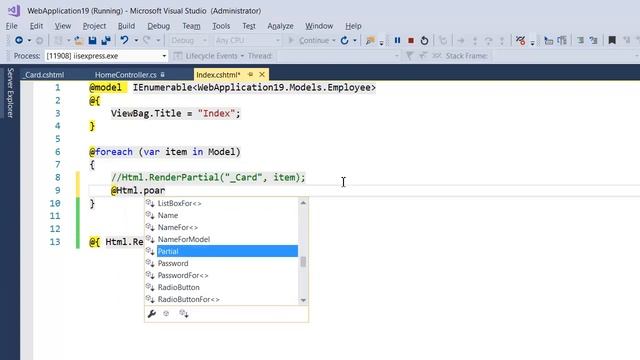
Task: Click the lock icon on HomeController.cs tab
Action: point(163,75)
